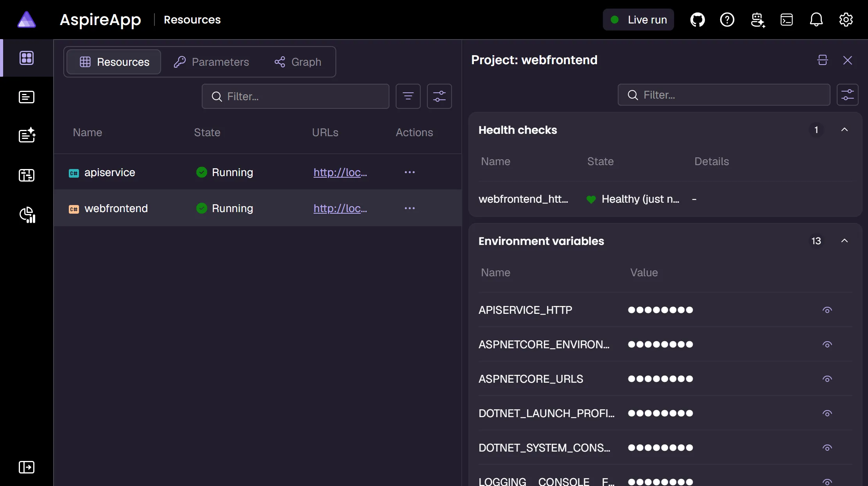Open the terminal icon in the header
868x486 pixels.
pos(787,20)
